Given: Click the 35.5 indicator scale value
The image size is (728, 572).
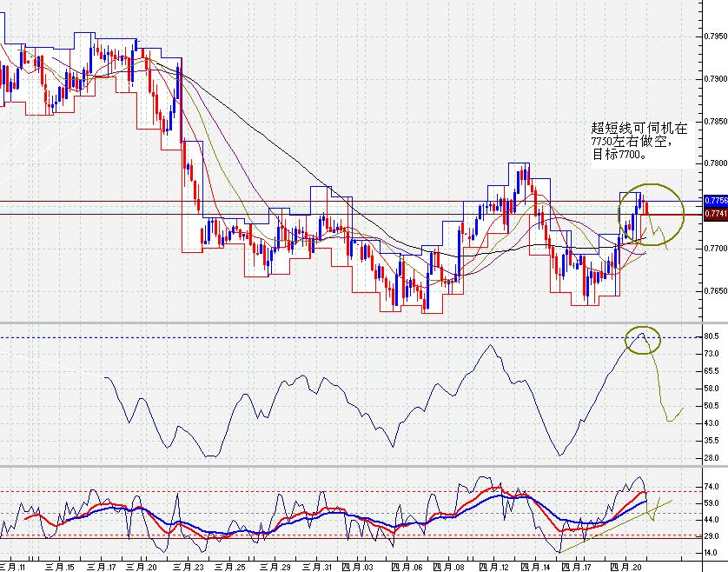Looking at the screenshot, I should point(711,441).
